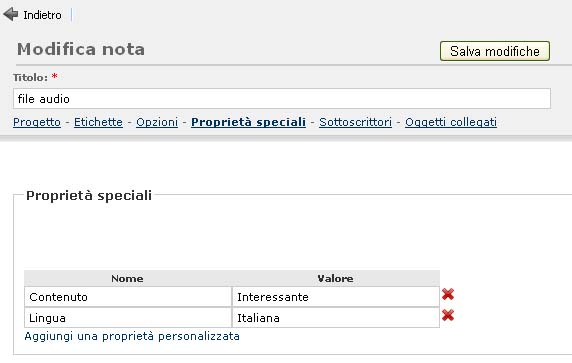The image size is (572, 363).
Task: Open the Opzioni section link
Action: tap(157, 122)
